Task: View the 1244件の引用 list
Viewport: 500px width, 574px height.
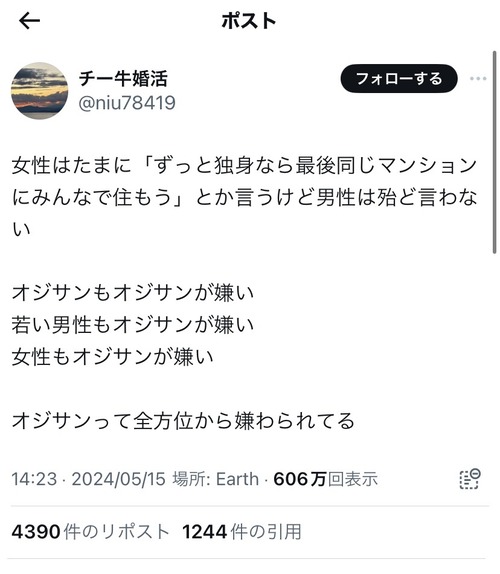Action: click(x=242, y=531)
